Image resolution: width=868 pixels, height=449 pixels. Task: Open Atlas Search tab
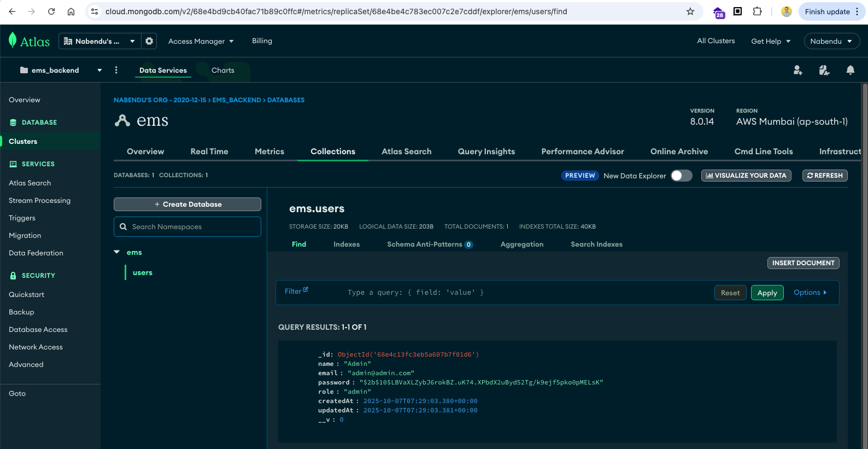pos(407,151)
